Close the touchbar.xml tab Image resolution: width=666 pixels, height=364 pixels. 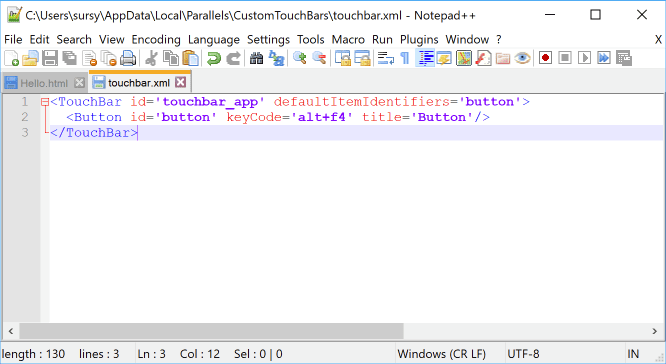(x=181, y=82)
